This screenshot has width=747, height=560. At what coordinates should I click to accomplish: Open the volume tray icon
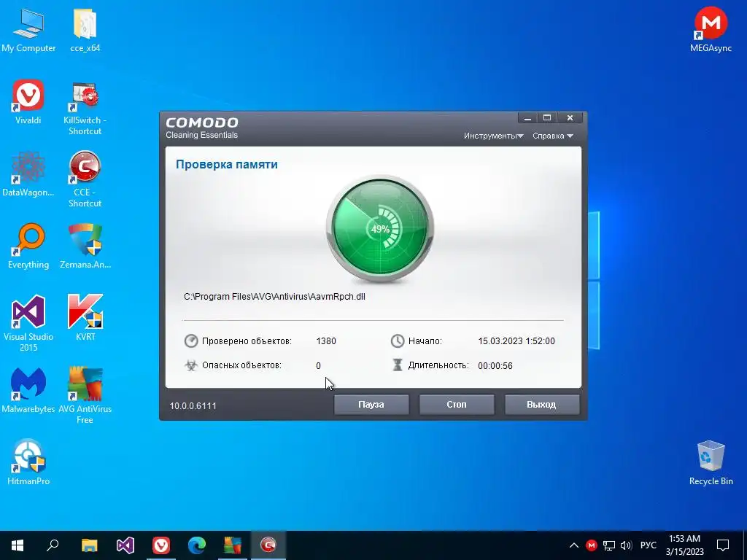tap(626, 545)
